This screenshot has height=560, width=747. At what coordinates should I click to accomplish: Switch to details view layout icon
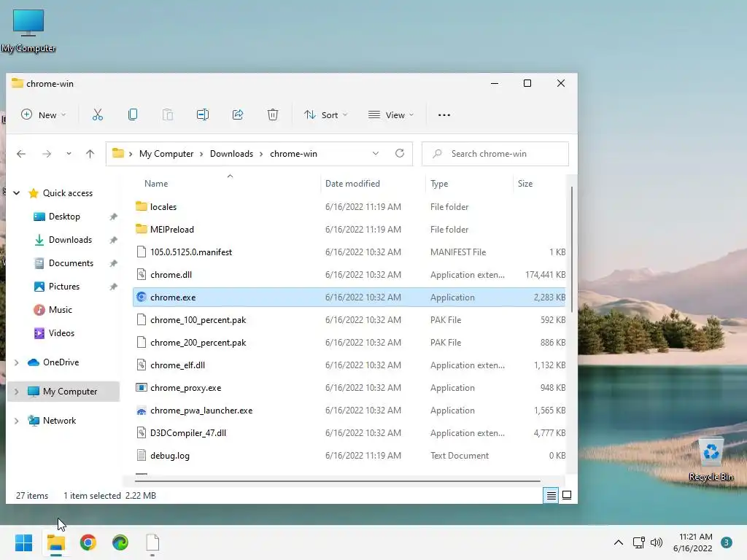point(551,496)
